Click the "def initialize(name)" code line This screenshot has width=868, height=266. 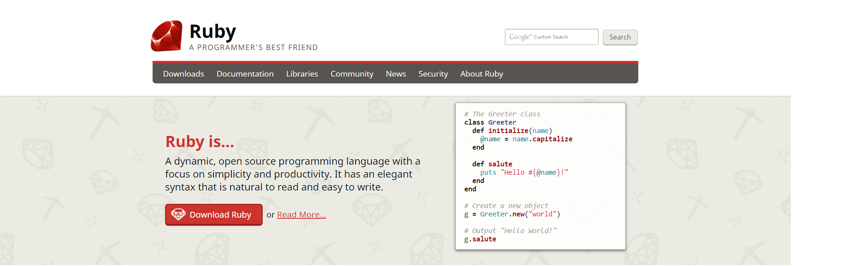(x=512, y=130)
